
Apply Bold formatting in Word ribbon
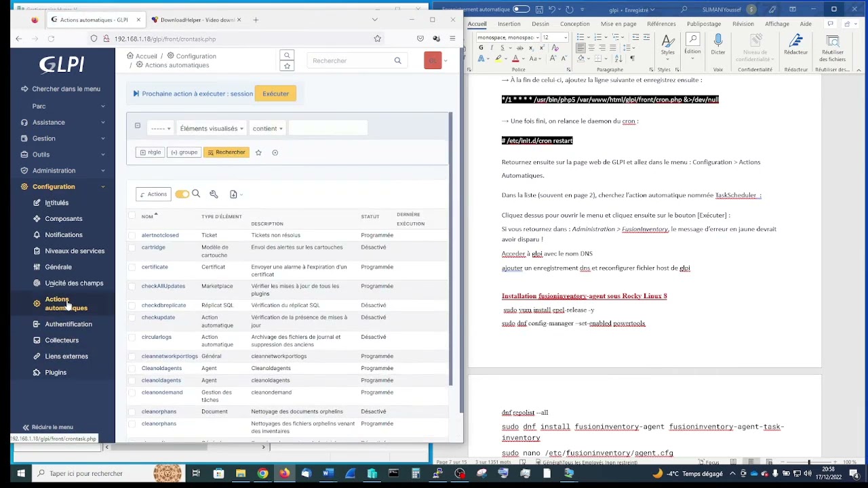481,48
